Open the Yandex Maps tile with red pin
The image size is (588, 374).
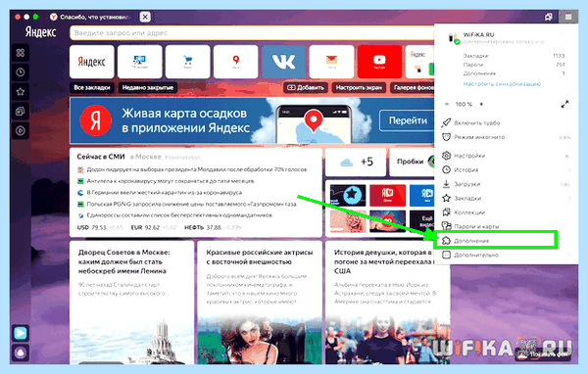pyautogui.click(x=236, y=62)
